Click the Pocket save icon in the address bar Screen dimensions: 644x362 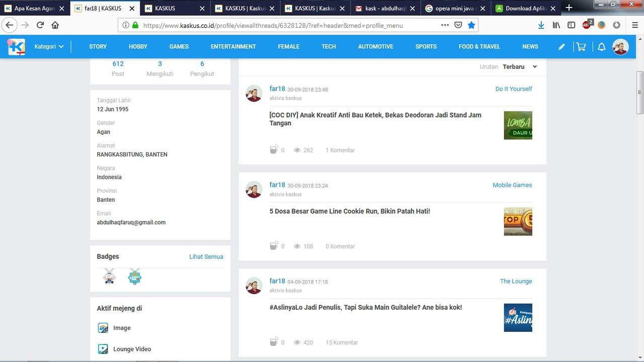pos(458,25)
